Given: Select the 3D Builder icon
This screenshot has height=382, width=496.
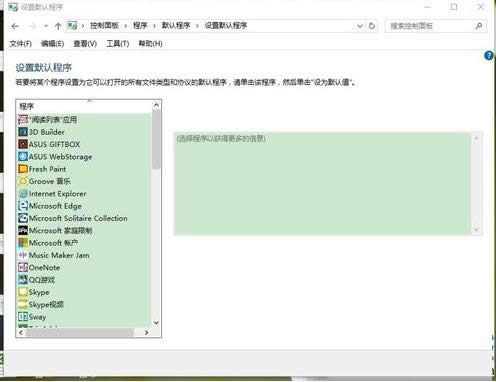Looking at the screenshot, I should point(23,132).
